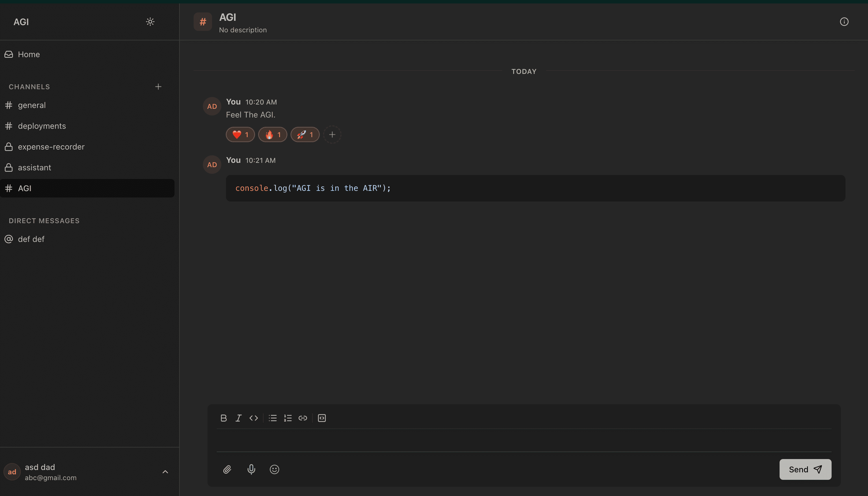The width and height of the screenshot is (868, 496).
Task: Open Home from the sidebar inbox icon
Action: (x=29, y=54)
